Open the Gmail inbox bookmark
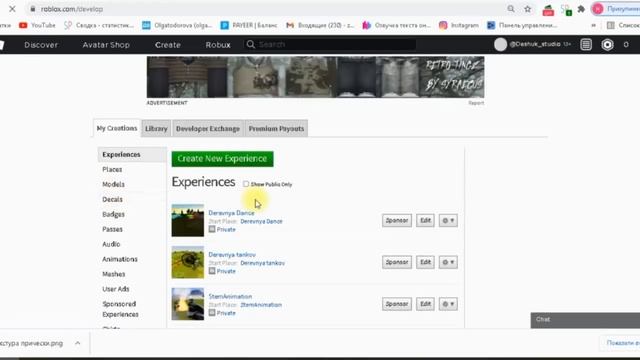This screenshot has height=360, width=640. [320, 25]
